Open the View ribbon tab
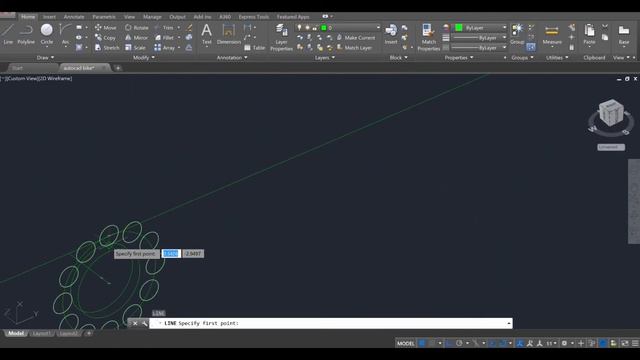Screen dimensions: 640x360 pos(129,17)
